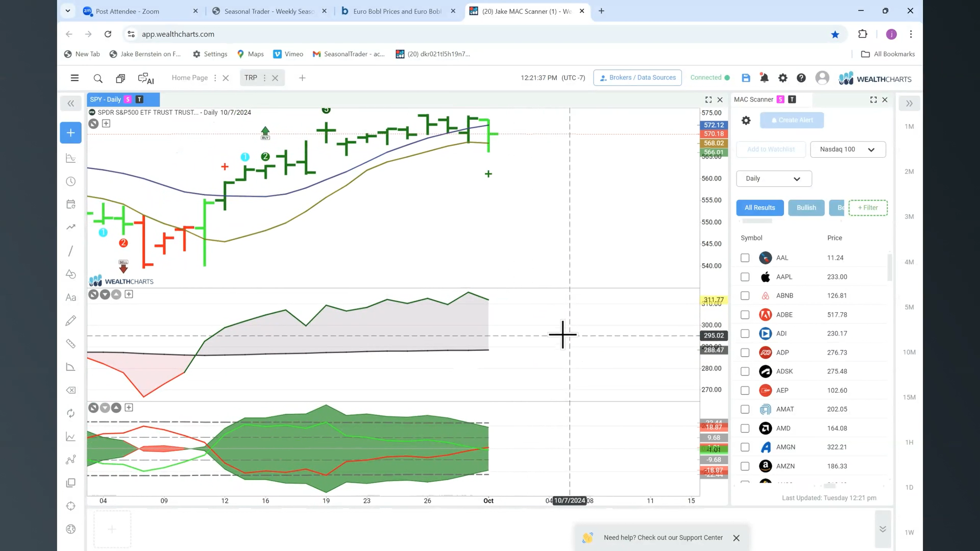This screenshot has width=980, height=551.
Task: Hide the main price pane indicator
Action: point(93,123)
